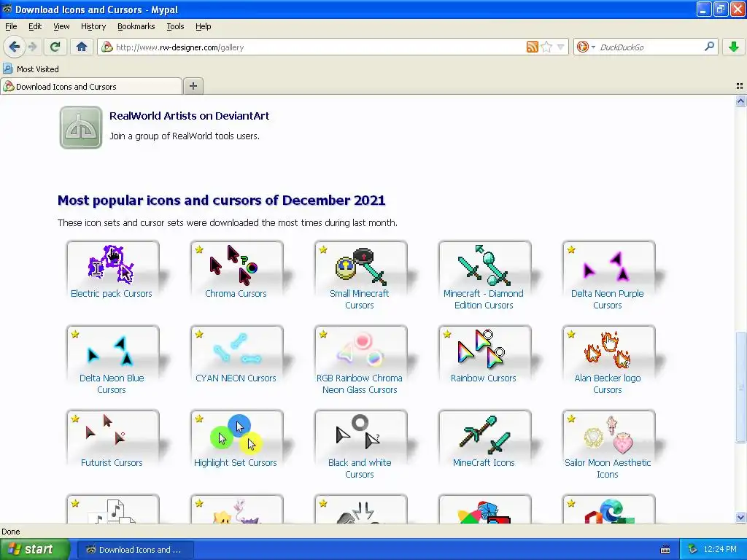Open the downloads green arrow button
The width and height of the screenshot is (747, 560).
point(734,47)
